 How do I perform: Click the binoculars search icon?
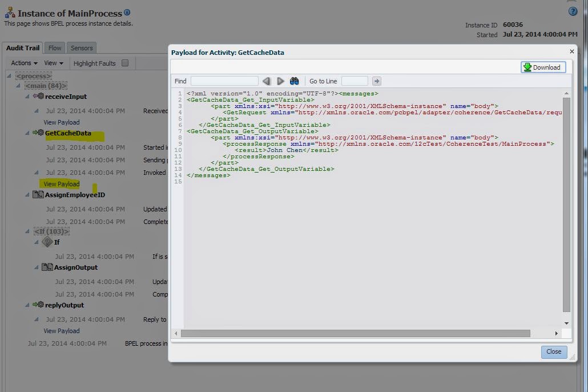pos(295,81)
